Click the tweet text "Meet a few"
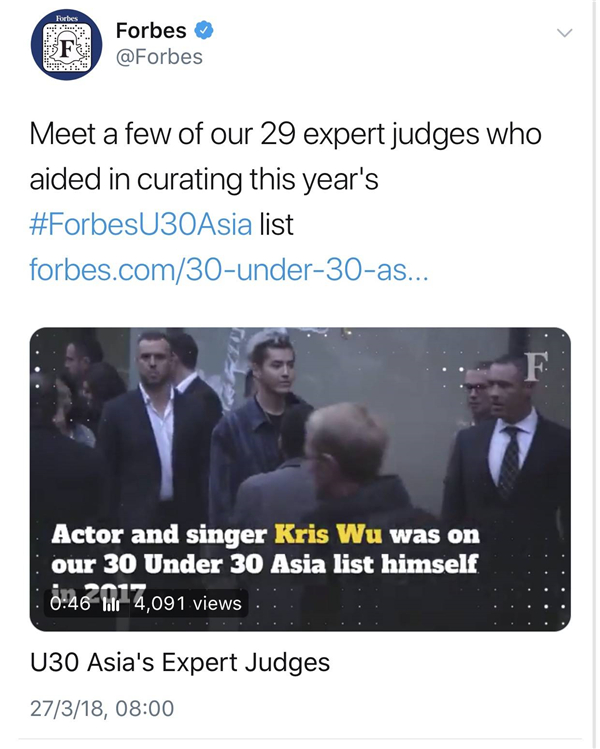This screenshot has height=749, width=600. click(100, 134)
